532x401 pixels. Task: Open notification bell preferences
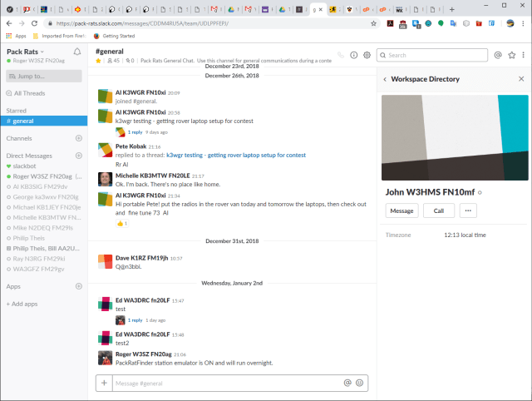coord(77,52)
